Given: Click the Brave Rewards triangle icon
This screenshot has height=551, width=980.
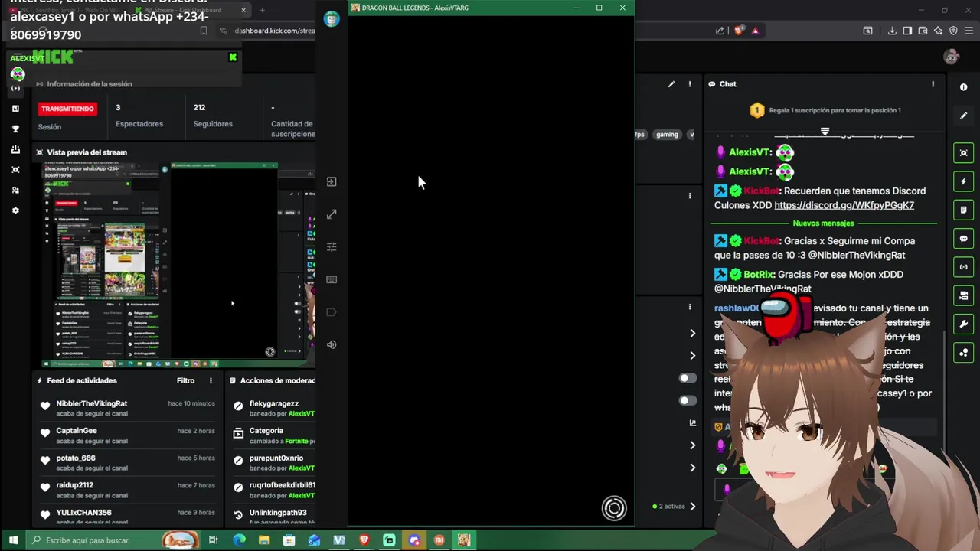Looking at the screenshot, I should click(755, 31).
